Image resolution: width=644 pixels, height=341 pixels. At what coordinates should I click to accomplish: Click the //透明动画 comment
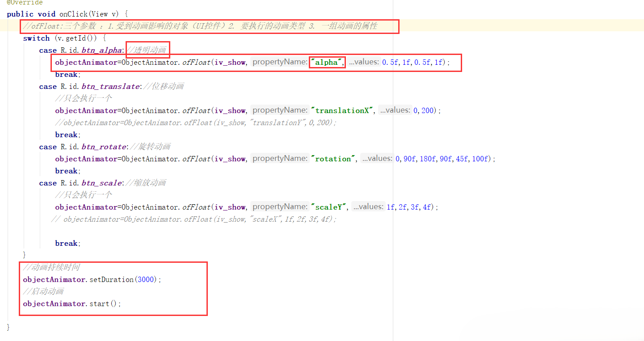[147, 50]
